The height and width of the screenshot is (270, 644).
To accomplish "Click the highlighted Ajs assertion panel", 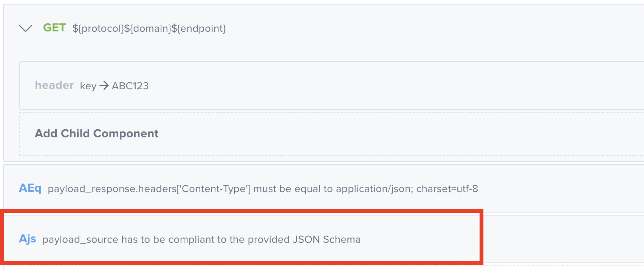I will click(x=242, y=238).
